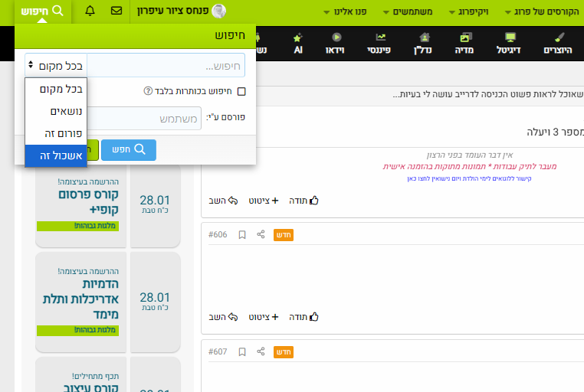Click ציטוט quote on the signature post
Screen dimensions: 584x392
[264, 201]
